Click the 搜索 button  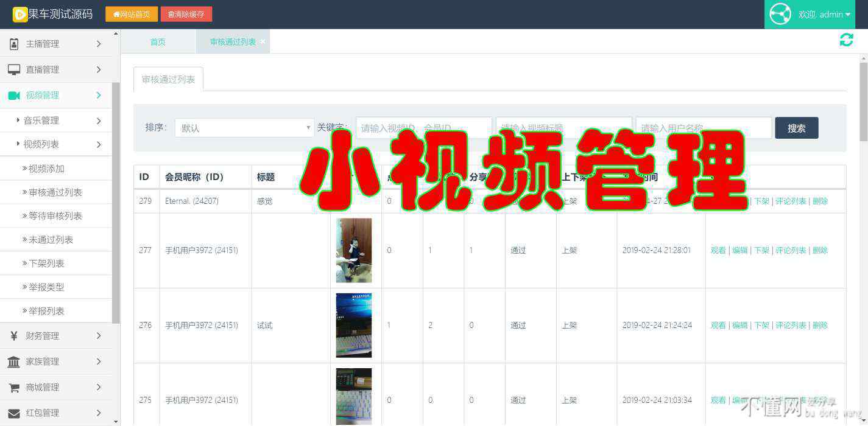tap(796, 128)
